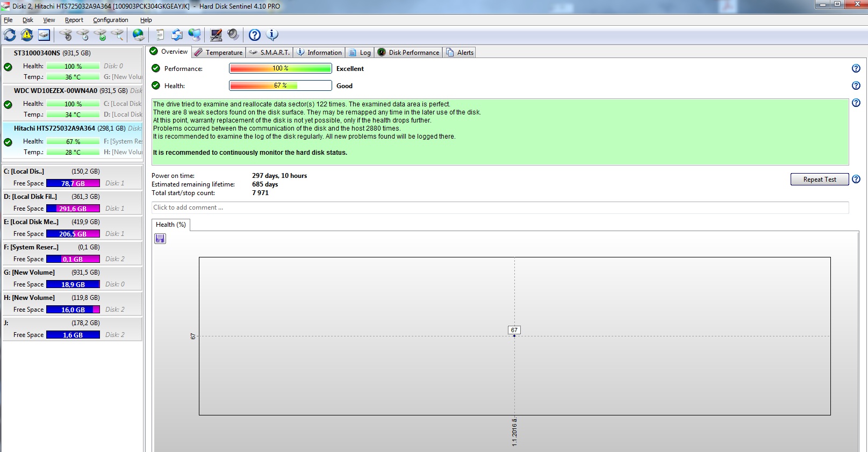The width and height of the screenshot is (868, 452).
Task: Click the '685 days' remaining lifetime value
Action: click(265, 184)
